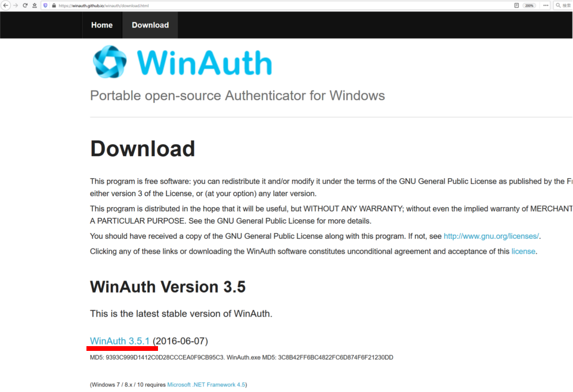Image resolution: width=573 pixels, height=392 pixels.
Task: Click the forward navigation arrow
Action: 14,5
